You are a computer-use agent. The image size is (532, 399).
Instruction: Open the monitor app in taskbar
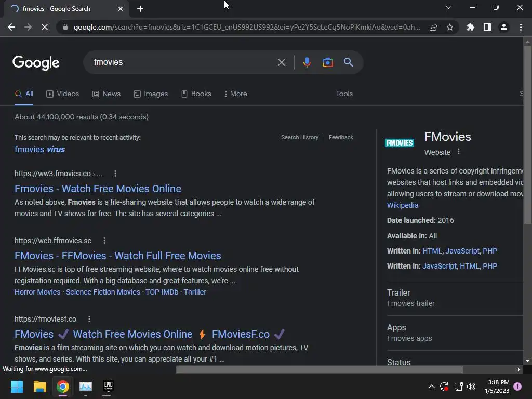tap(86, 387)
